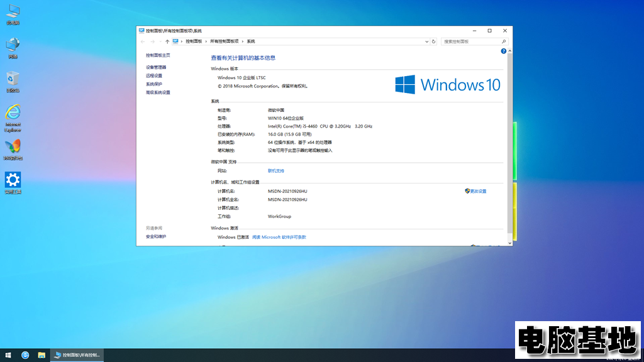Maximize the system window
This screenshot has width=644, height=362.
(489, 31)
